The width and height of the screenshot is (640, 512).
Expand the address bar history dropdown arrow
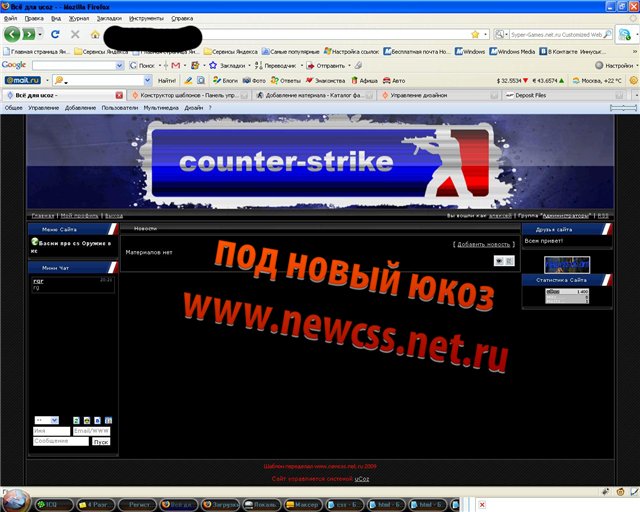(x=485, y=34)
